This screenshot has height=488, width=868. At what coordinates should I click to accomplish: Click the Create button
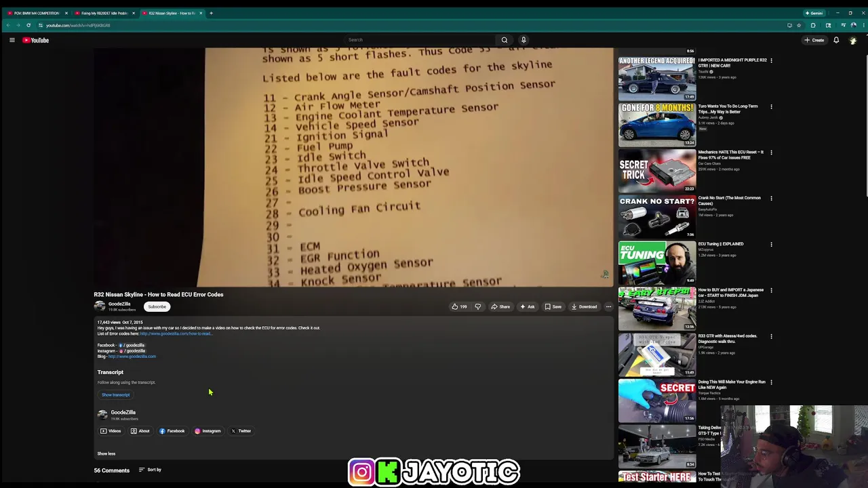coord(814,40)
